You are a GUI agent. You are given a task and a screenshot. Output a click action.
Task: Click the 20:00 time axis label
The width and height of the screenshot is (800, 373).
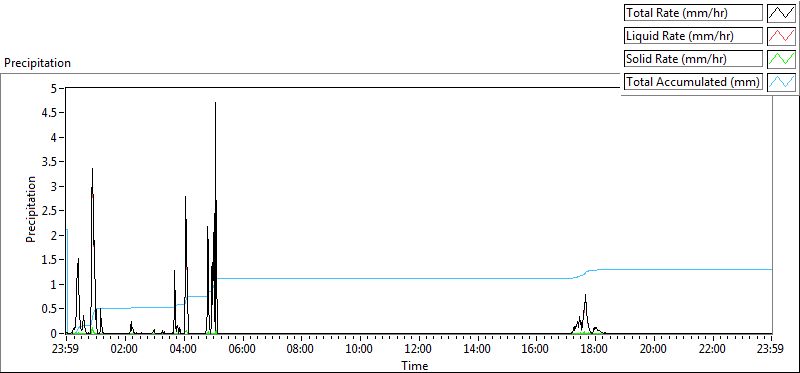(654, 350)
